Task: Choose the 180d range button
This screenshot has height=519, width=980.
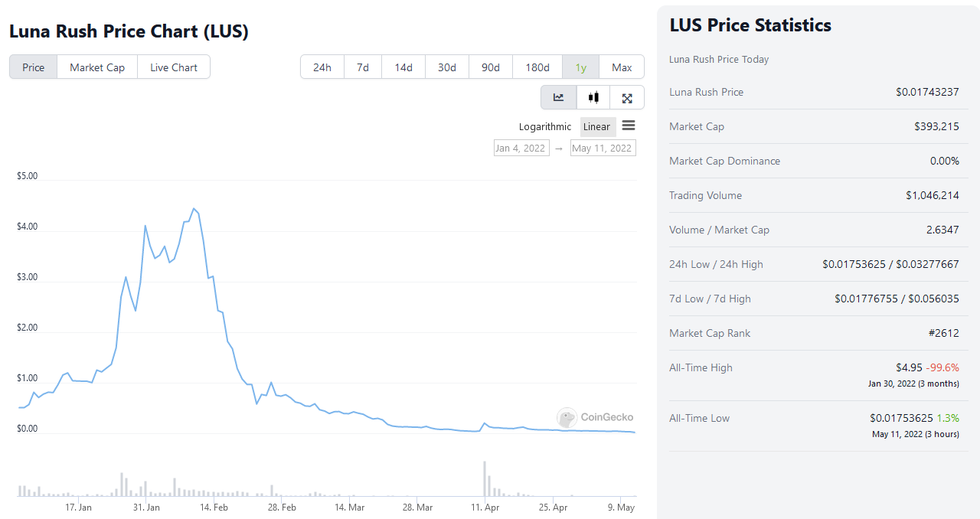Action: point(537,67)
